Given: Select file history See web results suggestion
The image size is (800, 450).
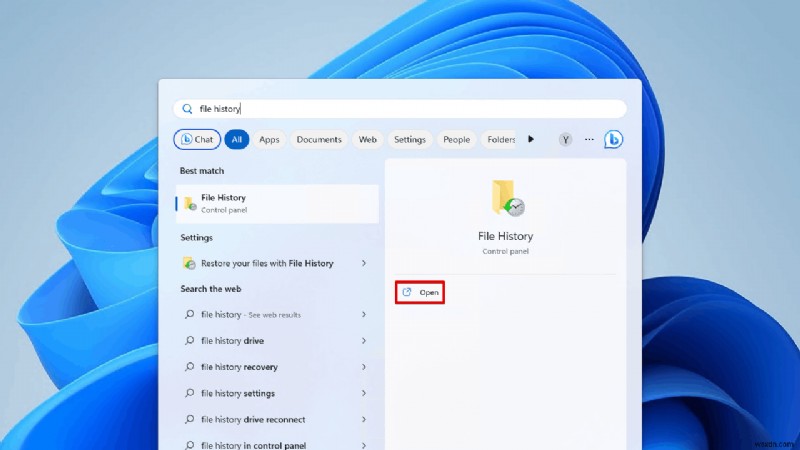Looking at the screenshot, I should (276, 314).
